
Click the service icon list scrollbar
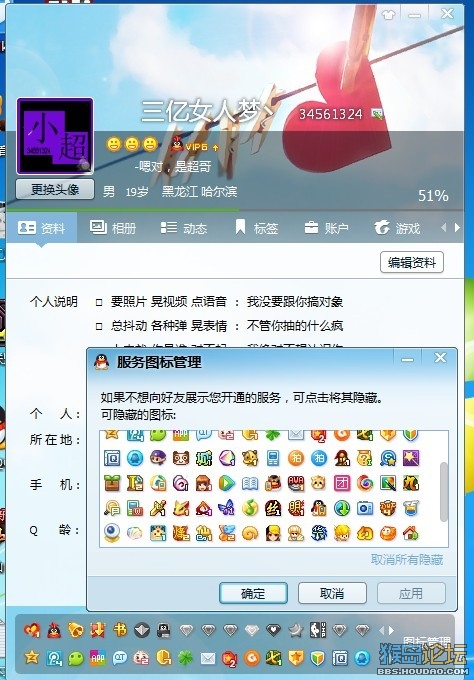pyautogui.click(x=443, y=491)
